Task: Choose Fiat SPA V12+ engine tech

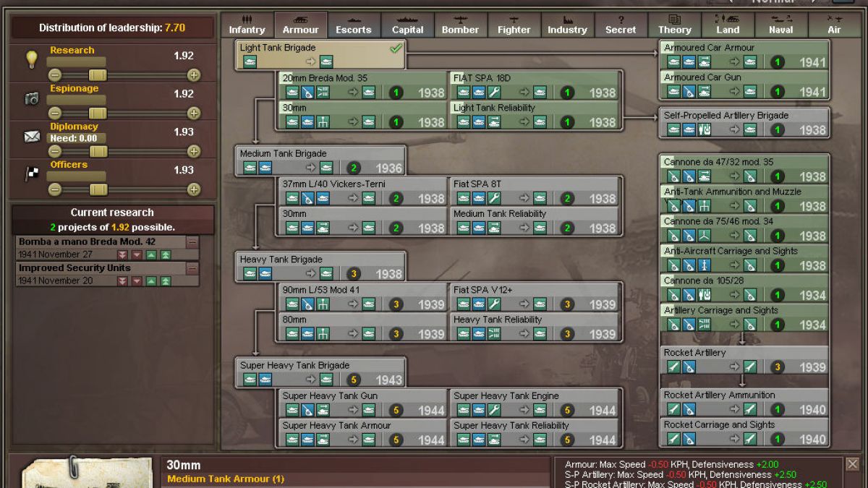Action: tap(535, 297)
